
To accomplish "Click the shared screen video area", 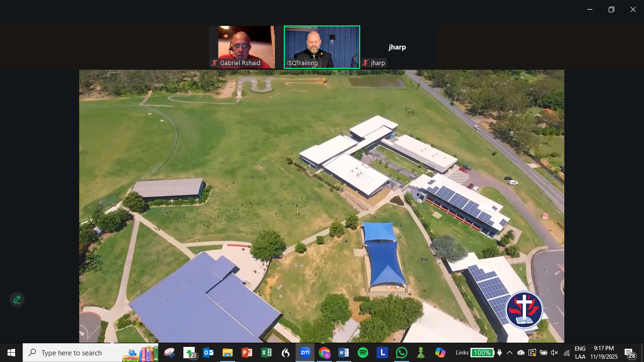I will coord(322,206).
